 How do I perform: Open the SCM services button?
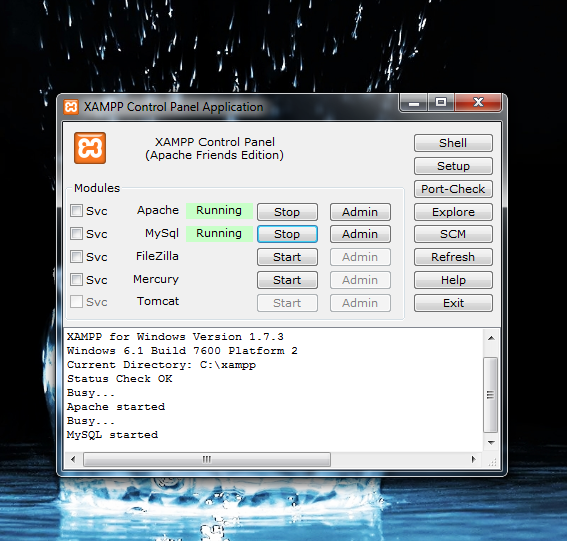click(453, 234)
